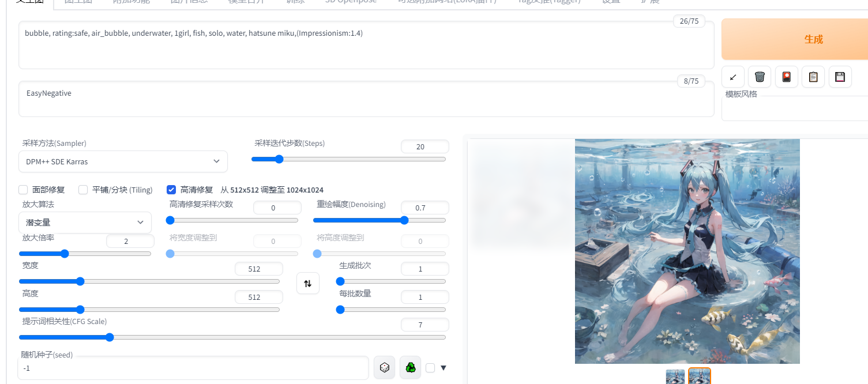Viewport: 868px width, 384px height.
Task: Click the 高度 number field showing 512
Action: tap(259, 298)
